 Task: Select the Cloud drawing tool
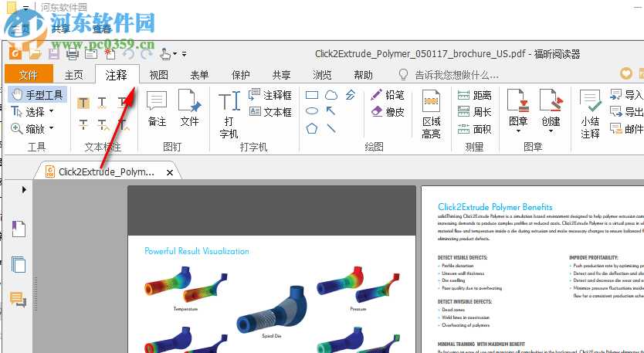pos(331,95)
